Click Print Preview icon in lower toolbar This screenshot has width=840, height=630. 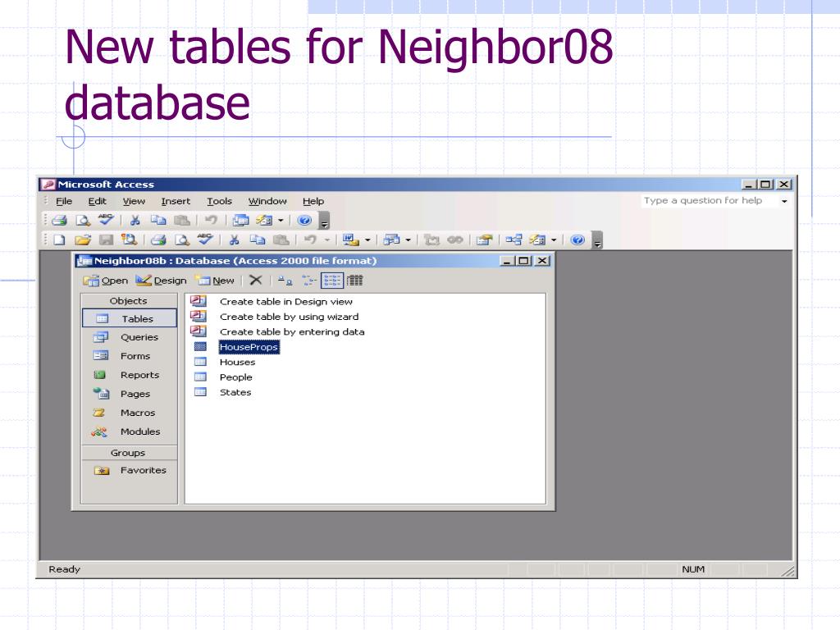tap(182, 240)
